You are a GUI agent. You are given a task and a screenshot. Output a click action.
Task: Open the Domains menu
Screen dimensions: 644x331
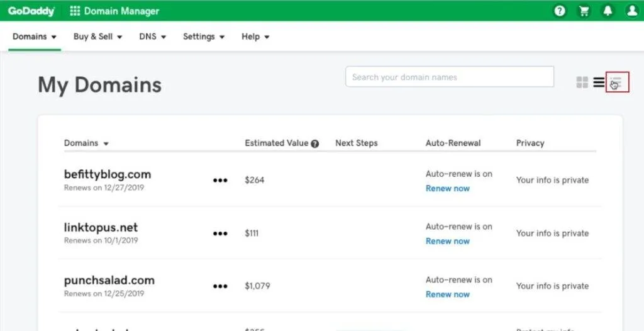[35, 36]
